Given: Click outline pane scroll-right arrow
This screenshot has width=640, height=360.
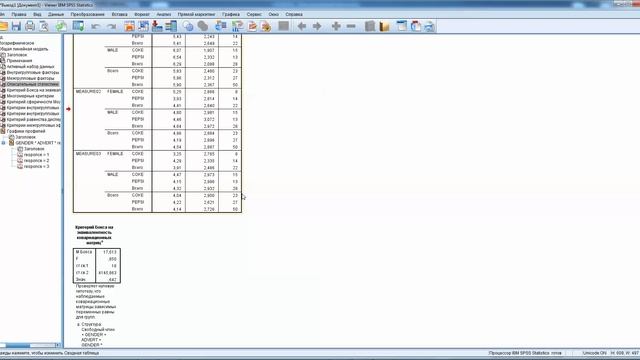Looking at the screenshot, I should tap(58, 345).
